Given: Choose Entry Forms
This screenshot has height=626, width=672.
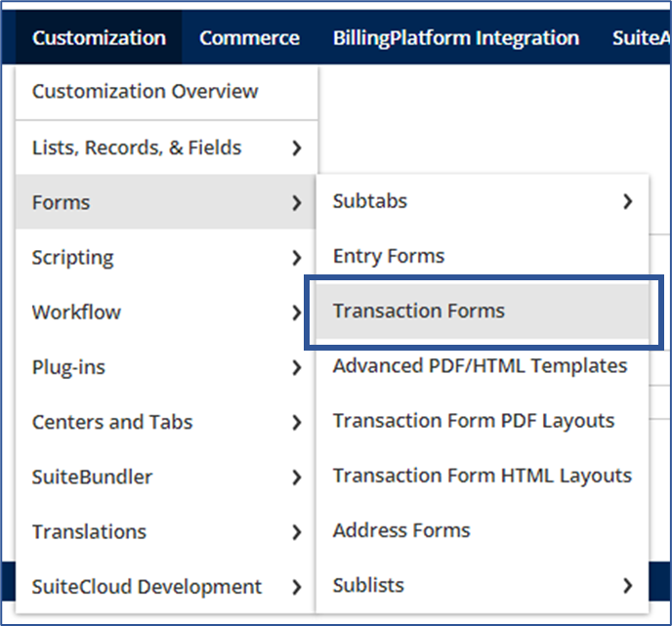Looking at the screenshot, I should 483,256.
